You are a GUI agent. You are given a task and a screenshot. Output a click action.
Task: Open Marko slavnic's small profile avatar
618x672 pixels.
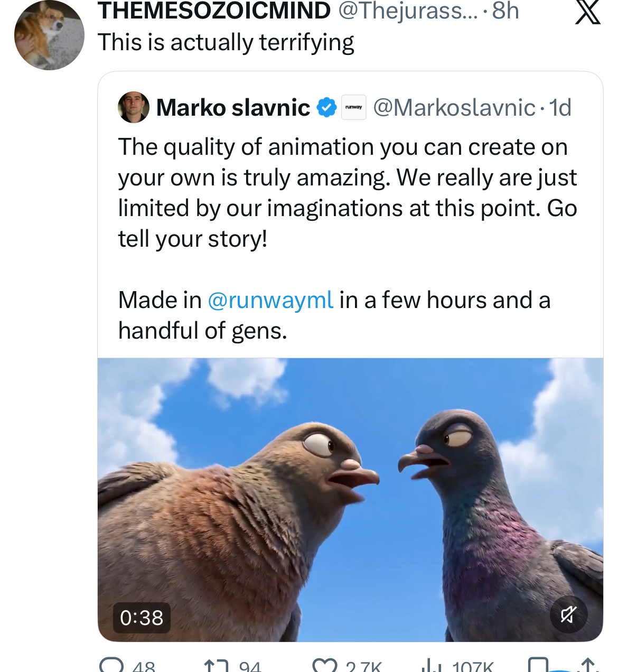(134, 107)
